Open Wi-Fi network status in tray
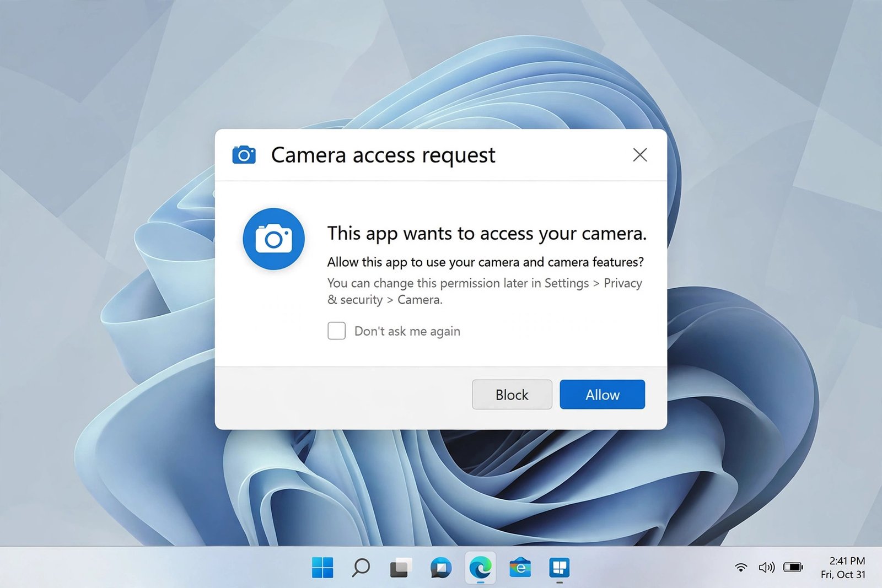Screen dimensions: 882x588 (741, 567)
